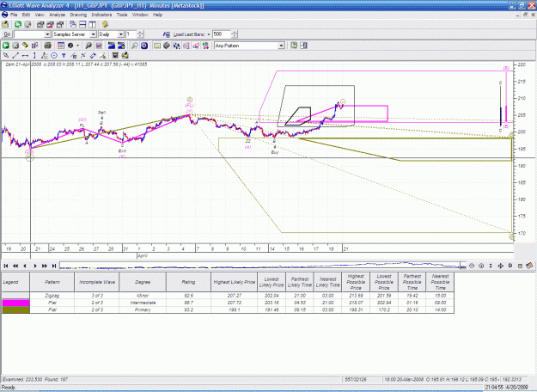Click the crosshair move icon below chart
This screenshot has height=392, width=537.
[500, 266]
